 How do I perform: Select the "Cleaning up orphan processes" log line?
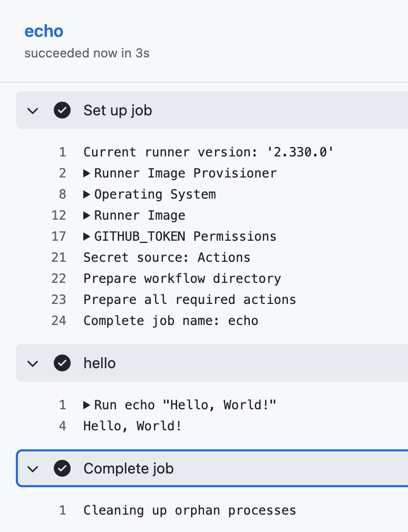click(190, 510)
